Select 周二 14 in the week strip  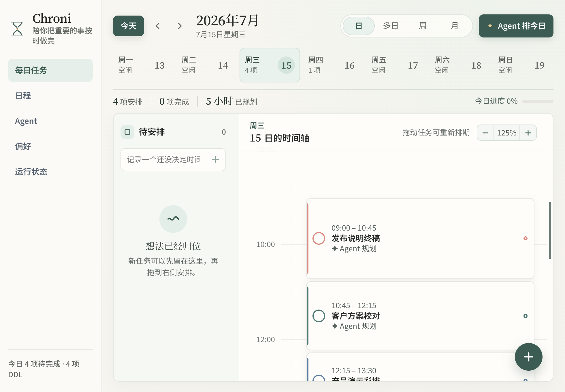(206, 65)
